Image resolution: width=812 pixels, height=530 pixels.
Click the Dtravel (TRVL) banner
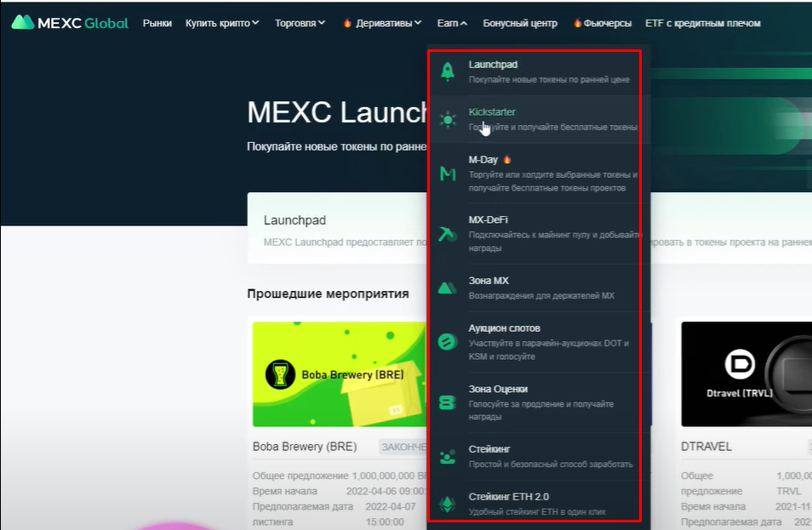pos(746,374)
